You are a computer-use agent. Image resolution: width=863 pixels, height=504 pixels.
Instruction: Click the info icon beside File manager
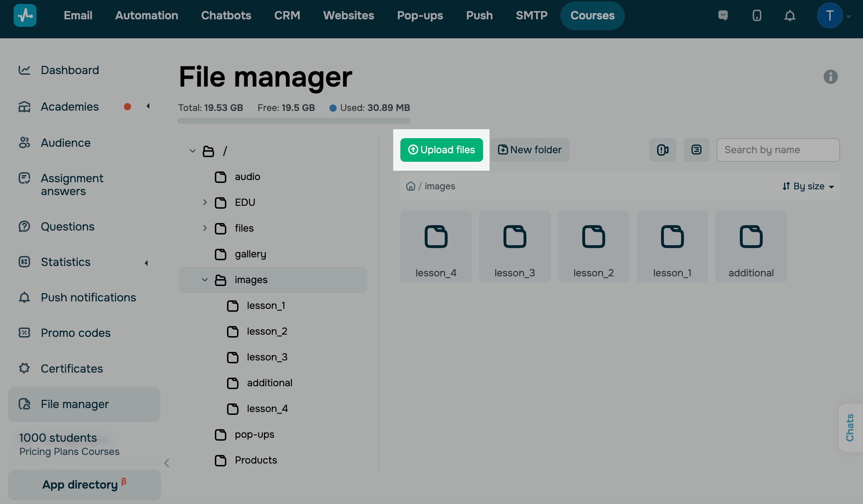click(830, 77)
